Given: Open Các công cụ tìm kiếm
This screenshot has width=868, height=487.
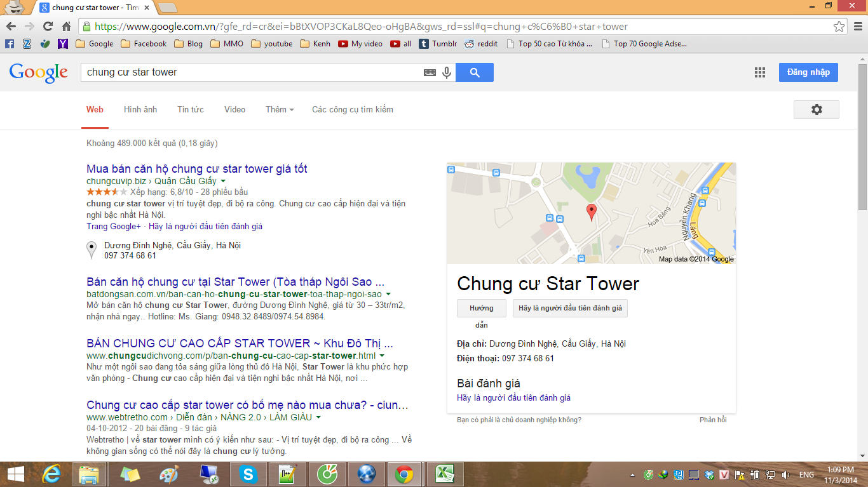Looking at the screenshot, I should tap(353, 109).
